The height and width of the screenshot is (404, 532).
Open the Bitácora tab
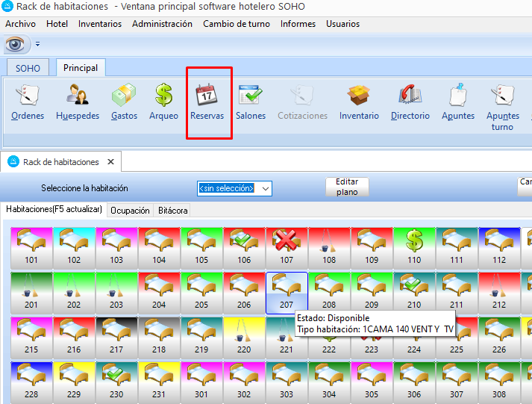click(172, 211)
